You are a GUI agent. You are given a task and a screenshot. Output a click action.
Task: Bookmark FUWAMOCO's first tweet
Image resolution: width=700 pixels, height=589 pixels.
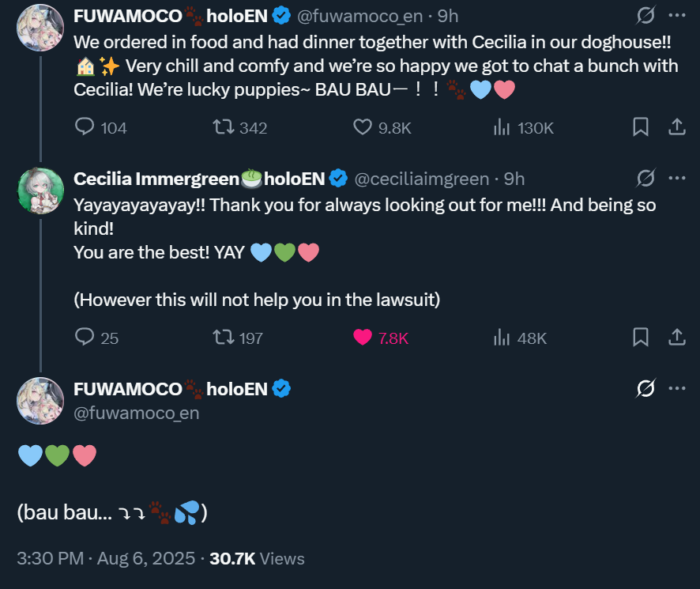pyautogui.click(x=641, y=127)
